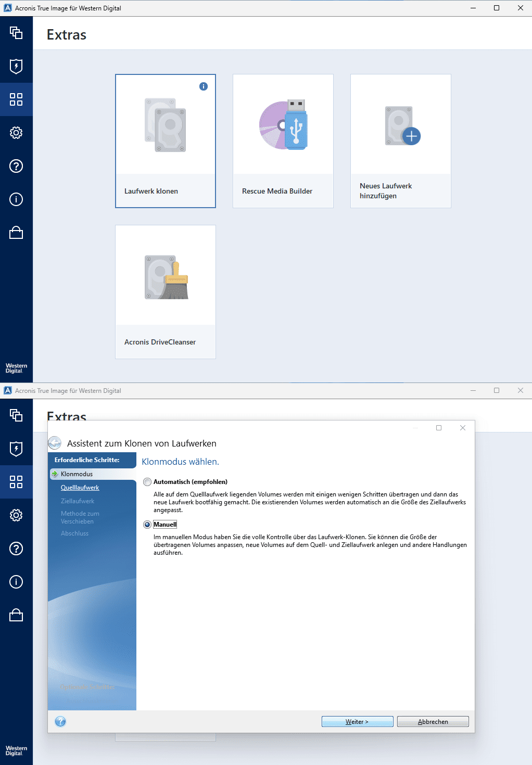Screen dimensions: 532x765
Task: Maximize the clone wizard dialog
Action: [439, 428]
